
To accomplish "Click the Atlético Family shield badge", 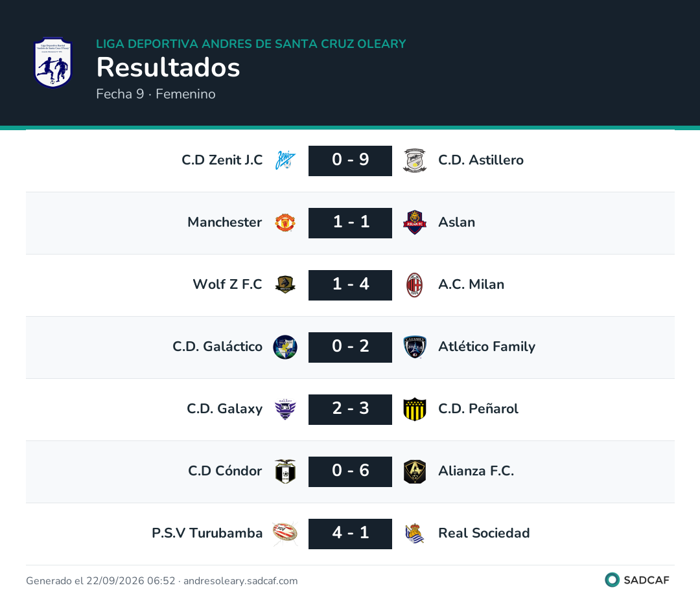I will coord(415,347).
